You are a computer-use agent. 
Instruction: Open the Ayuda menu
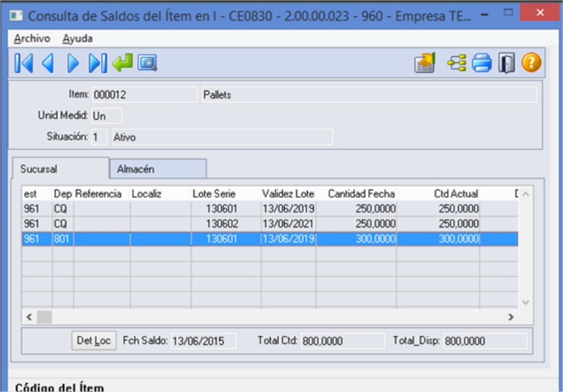(77, 38)
